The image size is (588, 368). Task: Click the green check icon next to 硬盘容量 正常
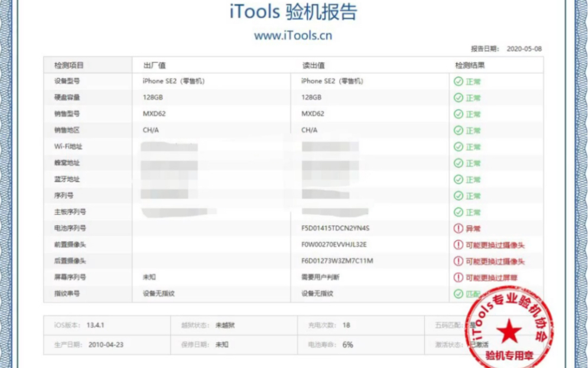(458, 97)
